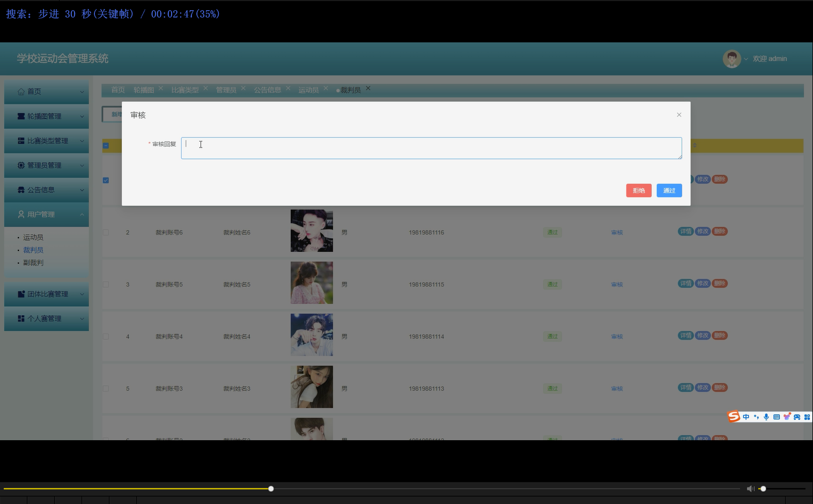This screenshot has width=813, height=504.
Task: Click 详情 button for 裁判账号5 row
Action: (x=686, y=284)
